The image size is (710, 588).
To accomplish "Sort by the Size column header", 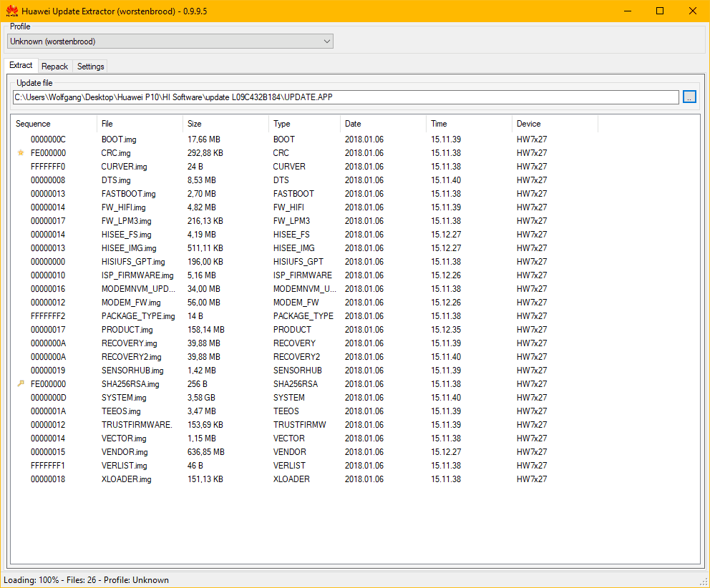I will 226,124.
